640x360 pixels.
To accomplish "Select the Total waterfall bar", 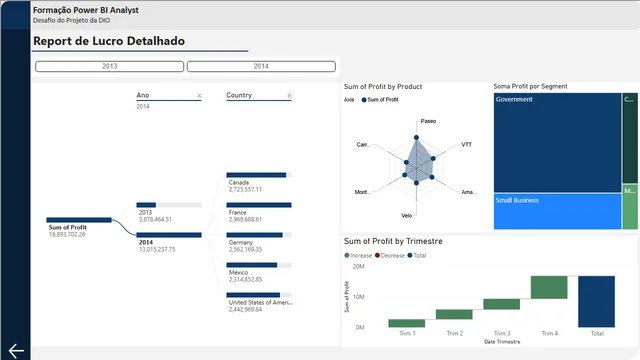I will [x=596, y=302].
